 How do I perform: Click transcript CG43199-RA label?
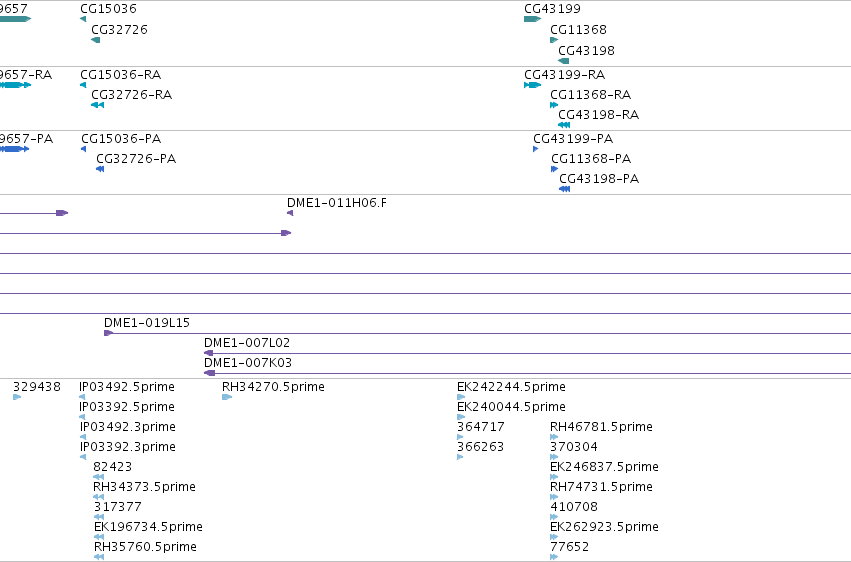pos(564,74)
